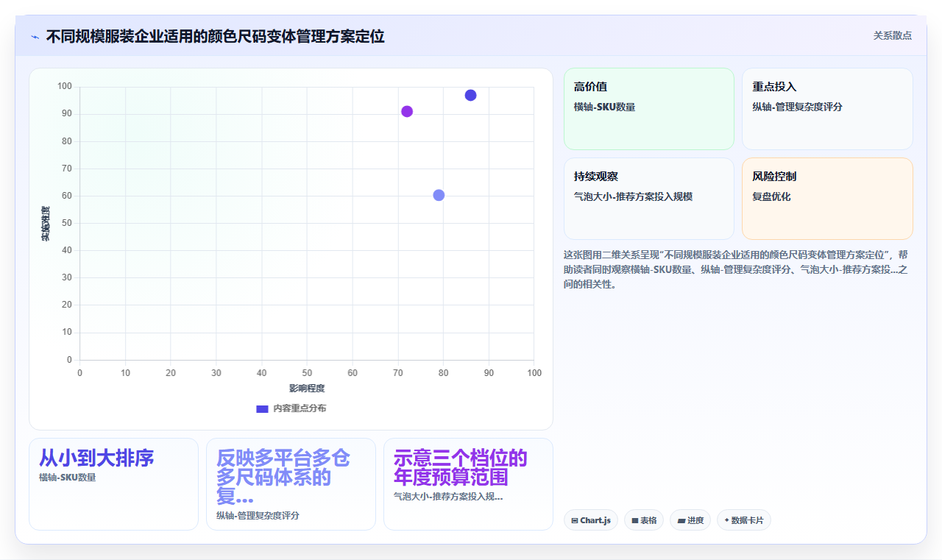Image resolution: width=942 pixels, height=560 pixels.
Task: Click the 影响程度 x-axis title
Action: click(x=307, y=388)
